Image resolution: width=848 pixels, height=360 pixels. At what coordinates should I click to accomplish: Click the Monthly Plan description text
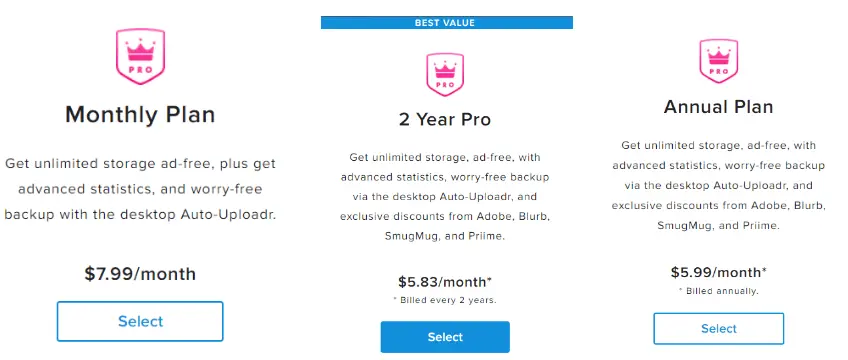140,189
